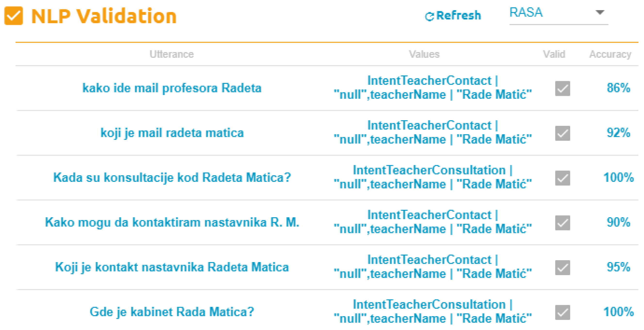Click the circular refresh arrow icon
The image size is (644, 330).
click(x=429, y=16)
